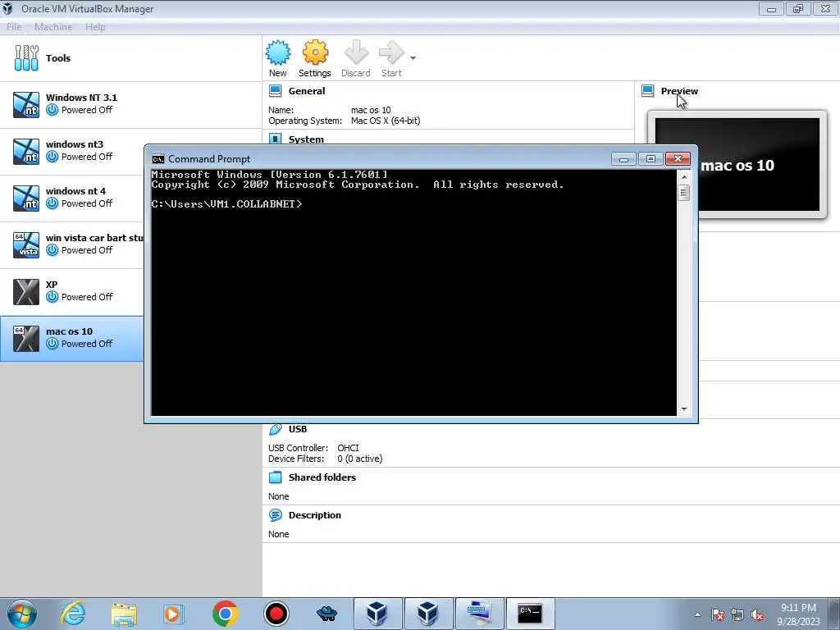Screen dimensions: 840x630
Task: Click the Preview monitor icon
Action: click(x=648, y=90)
